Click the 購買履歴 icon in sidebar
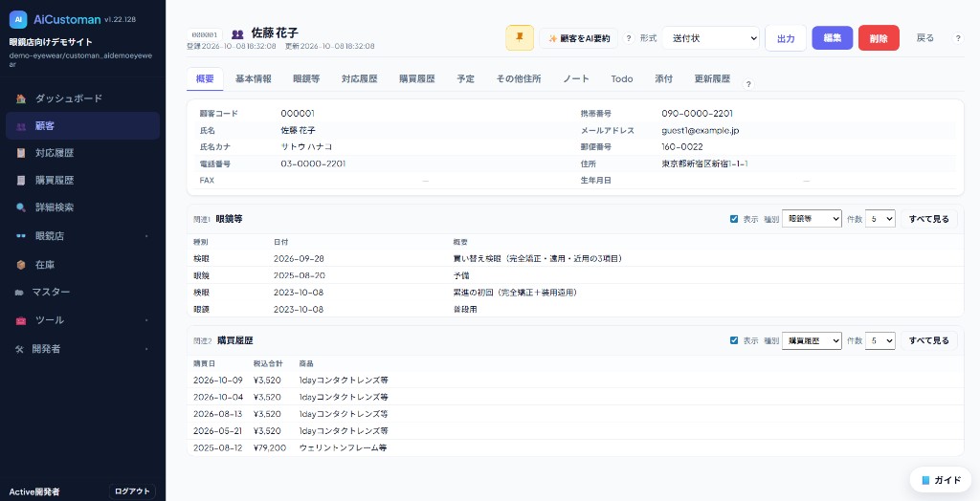 click(21, 181)
